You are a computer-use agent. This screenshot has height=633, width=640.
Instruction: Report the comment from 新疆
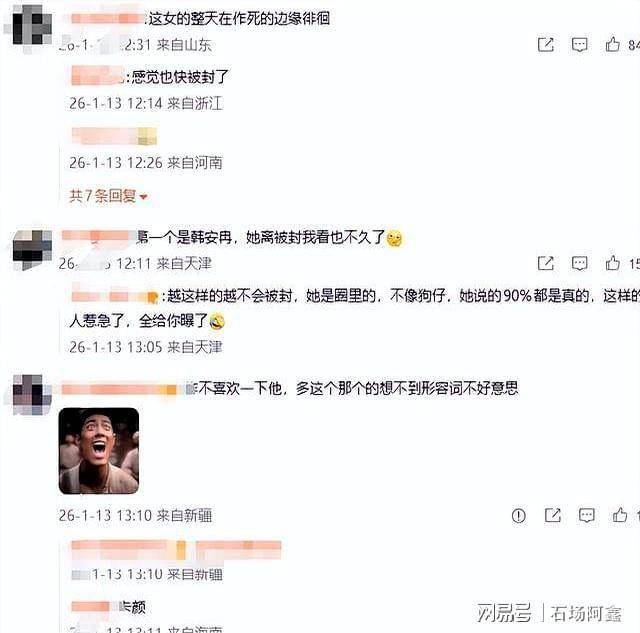pos(518,515)
